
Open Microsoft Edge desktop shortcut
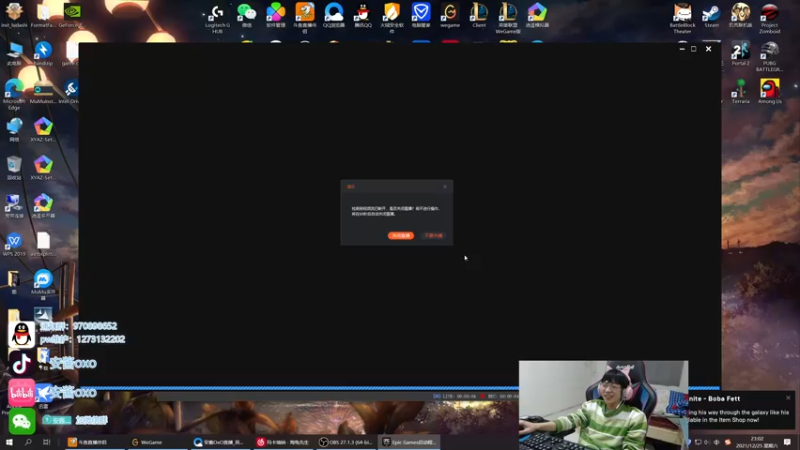tap(14, 94)
